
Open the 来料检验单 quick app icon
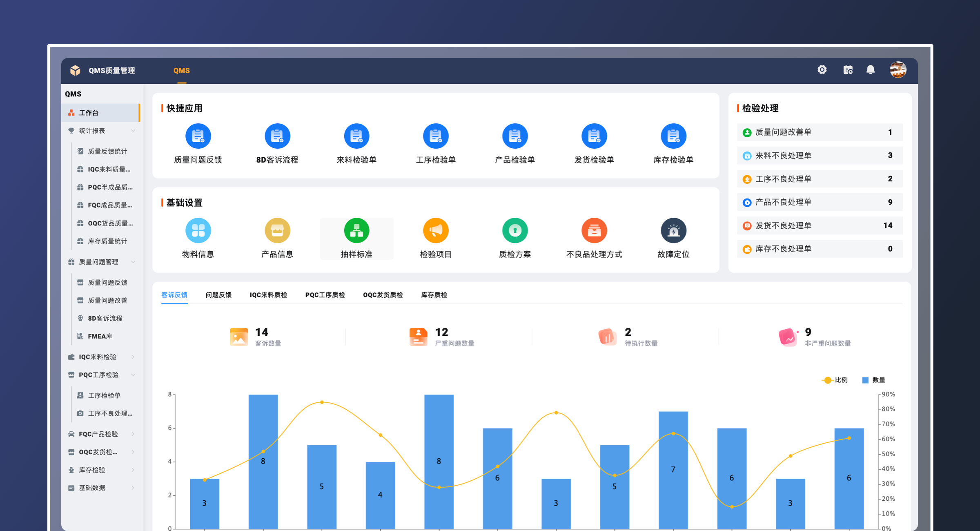356,136
